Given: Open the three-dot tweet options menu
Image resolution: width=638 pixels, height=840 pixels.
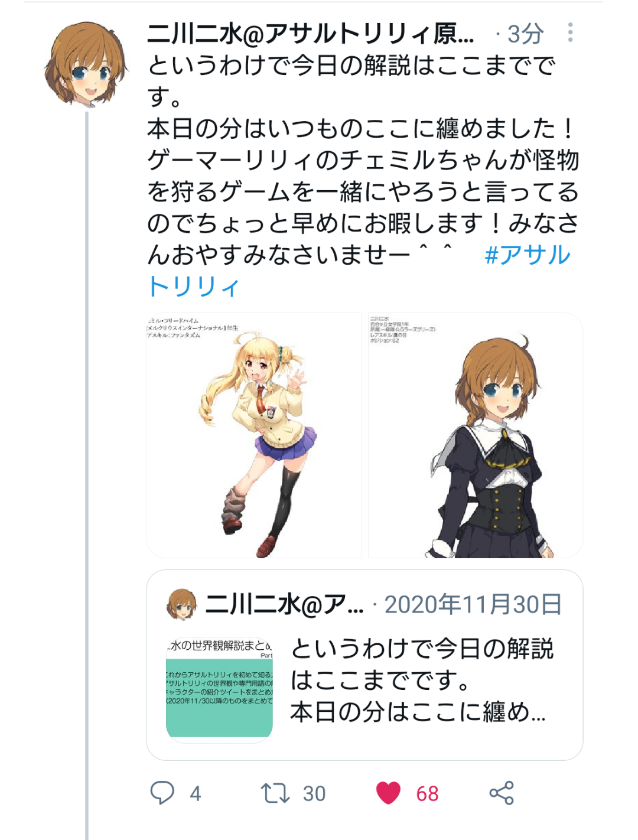Looking at the screenshot, I should (570, 32).
